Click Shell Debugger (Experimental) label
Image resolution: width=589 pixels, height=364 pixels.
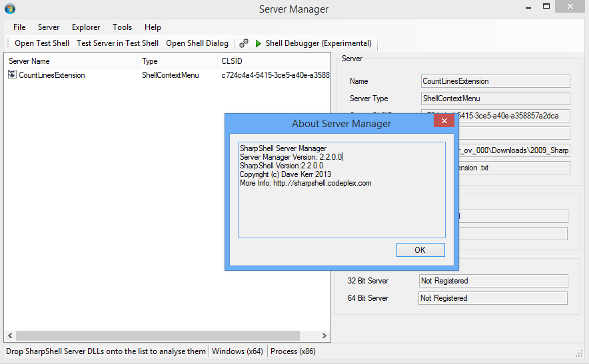(318, 43)
